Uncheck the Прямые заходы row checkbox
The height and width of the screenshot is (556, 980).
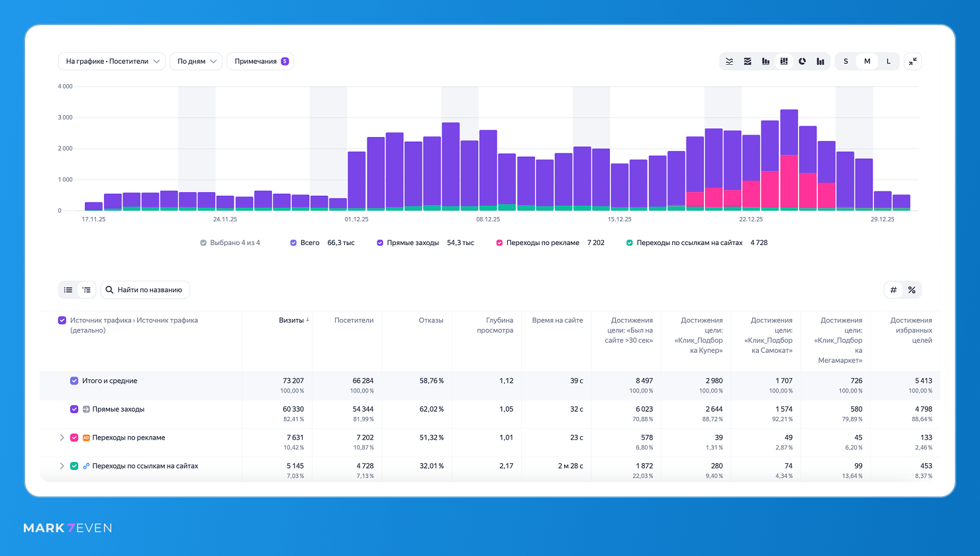click(74, 409)
